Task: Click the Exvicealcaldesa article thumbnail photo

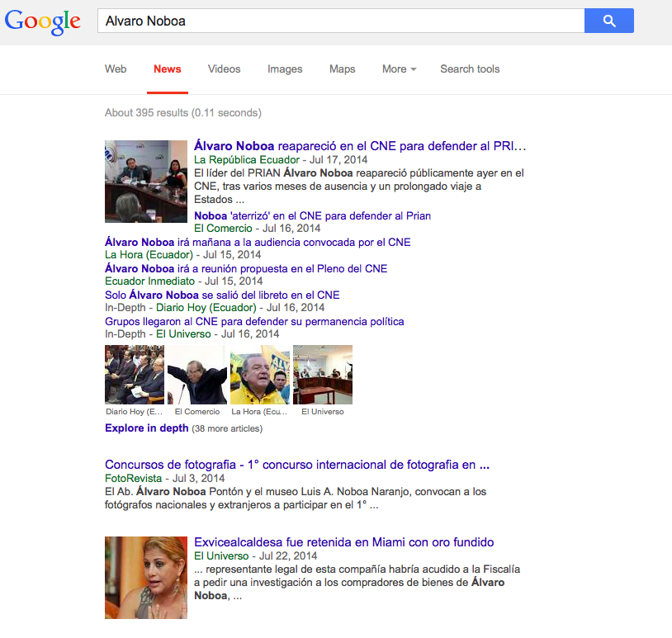Action: click(146, 577)
